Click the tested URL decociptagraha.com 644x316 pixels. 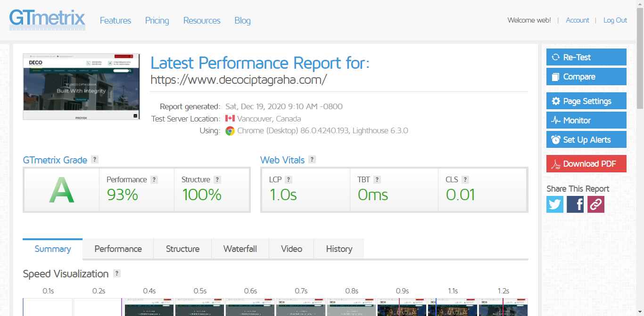click(x=239, y=80)
